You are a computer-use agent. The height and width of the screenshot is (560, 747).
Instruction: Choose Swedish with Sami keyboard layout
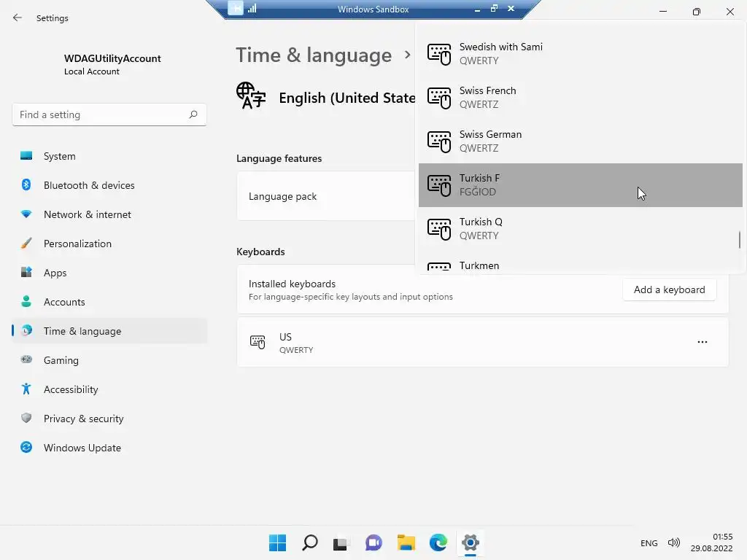click(x=580, y=54)
